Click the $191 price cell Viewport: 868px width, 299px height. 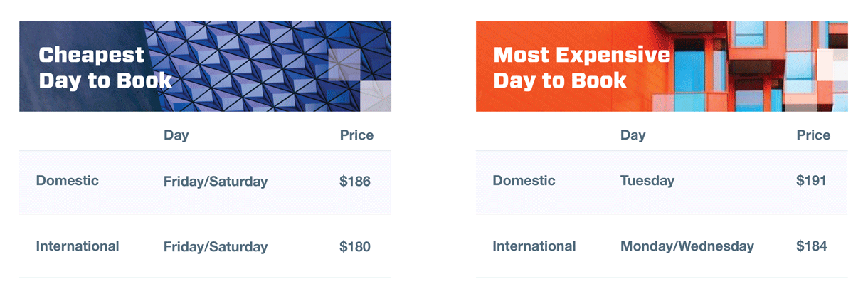812,181
